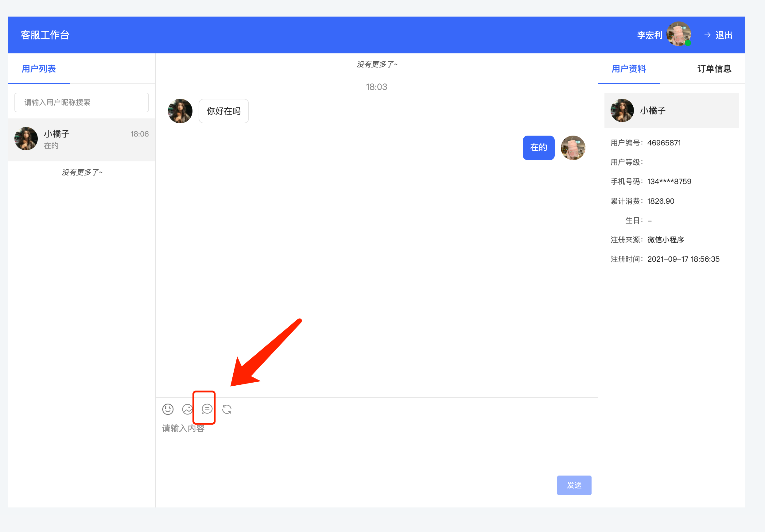Viewport: 765px width, 532px height.
Task: Click the send image icon
Action: click(x=187, y=409)
